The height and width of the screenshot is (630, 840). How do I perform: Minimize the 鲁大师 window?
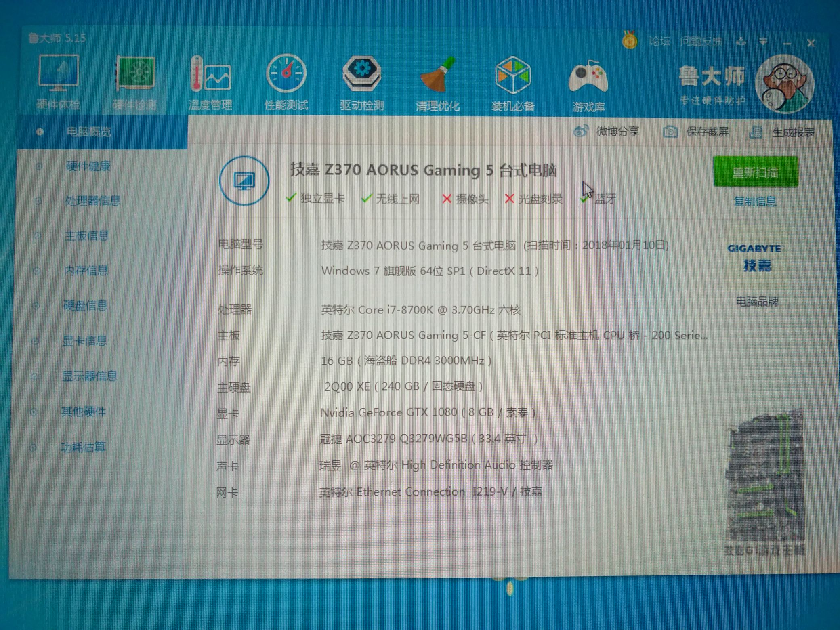tap(787, 43)
